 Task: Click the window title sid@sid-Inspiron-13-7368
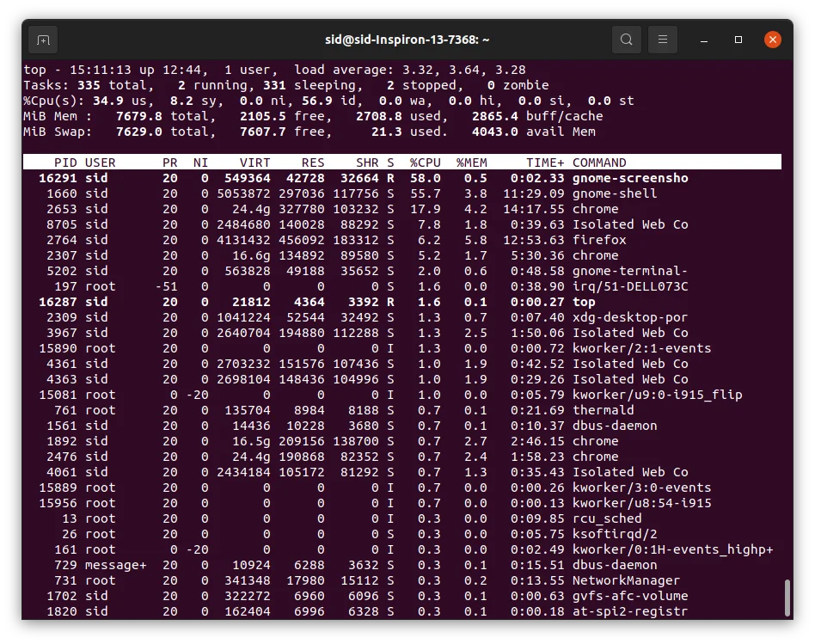coord(407,40)
